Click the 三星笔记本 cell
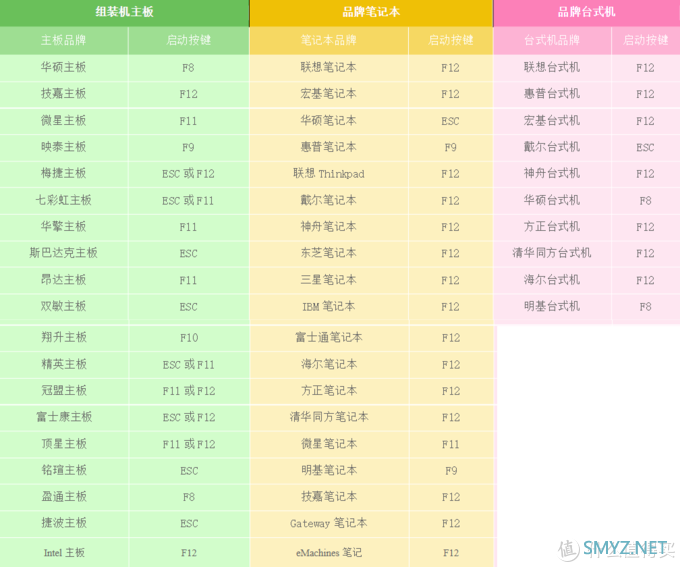This screenshot has height=567, width=680. 329,280
